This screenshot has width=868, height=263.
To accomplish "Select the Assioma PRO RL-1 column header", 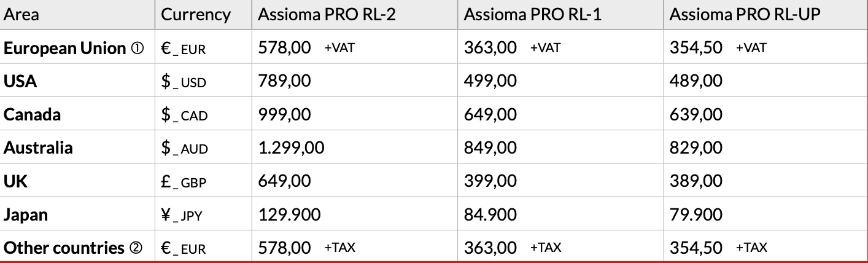I will (532, 15).
